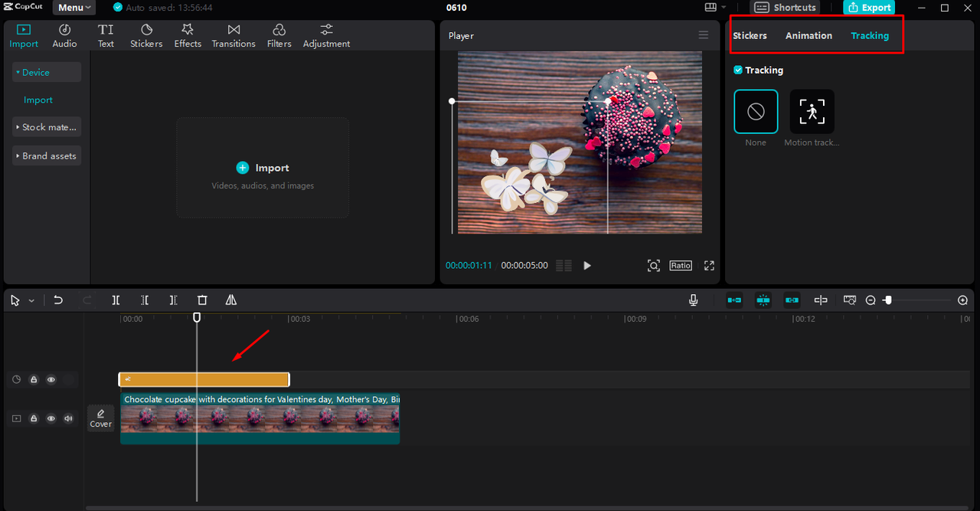
Task: Toggle the preview quality grid icon
Action: click(563, 266)
